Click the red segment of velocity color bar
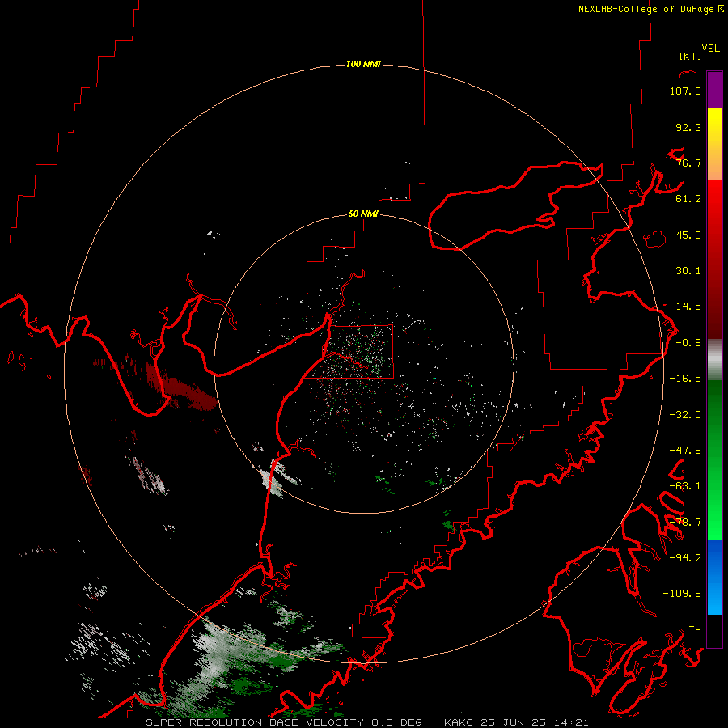The width and height of the screenshot is (728, 728). [x=714, y=259]
